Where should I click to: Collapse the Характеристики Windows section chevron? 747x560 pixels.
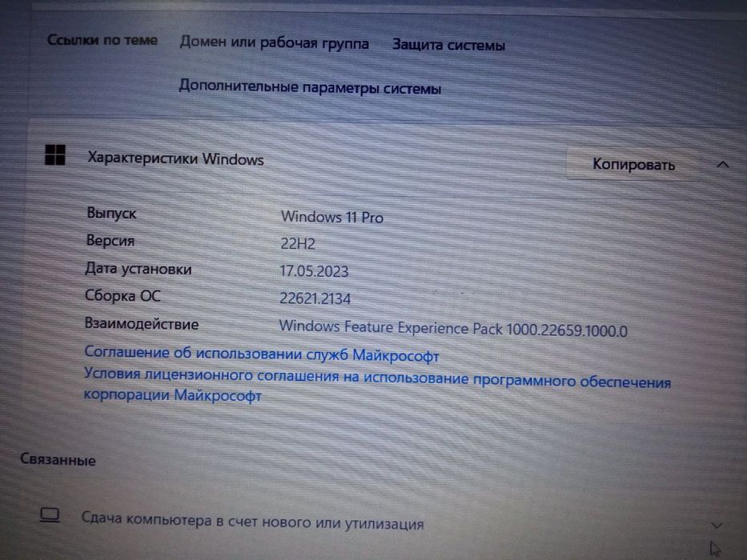click(x=723, y=165)
